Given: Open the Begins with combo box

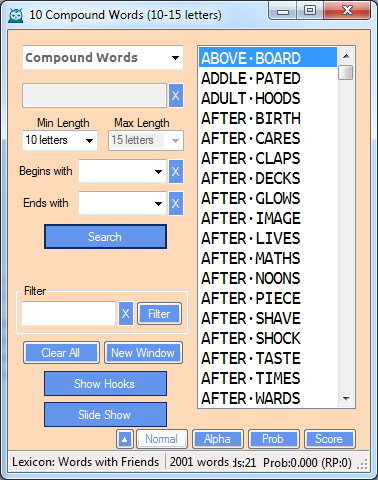Looking at the screenshot, I should coord(122,171).
